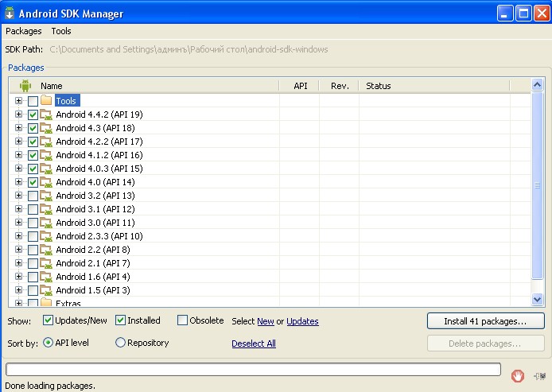Click the Android 4.0.3 (API 15) package icon

click(46, 169)
